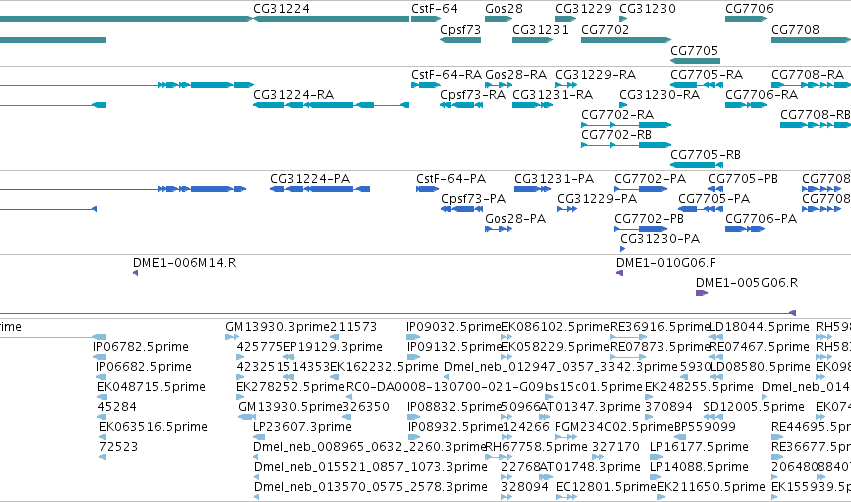Select the 45284 EST label
Image resolution: width=851 pixels, height=502 pixels.
coord(117,407)
